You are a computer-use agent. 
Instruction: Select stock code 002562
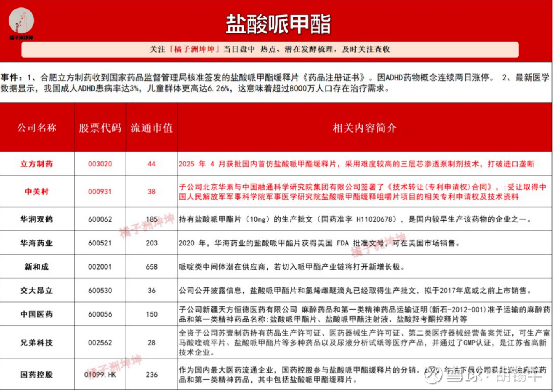pos(100,343)
